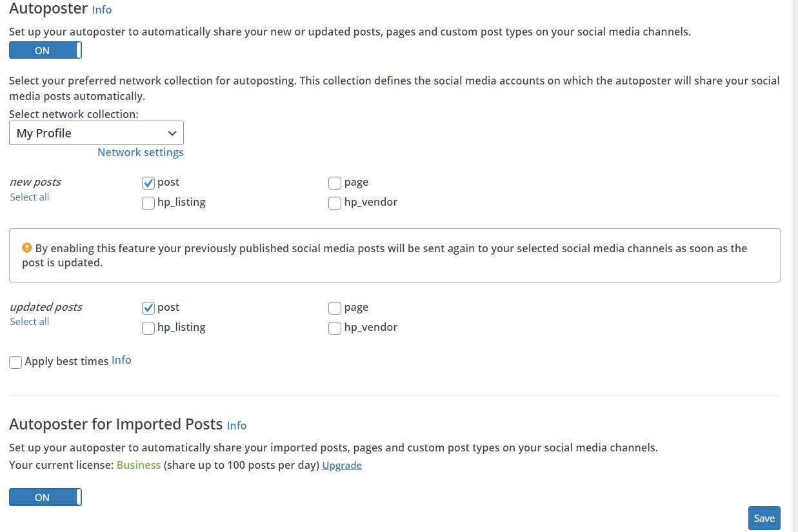This screenshot has width=798, height=532.
Task: Uncheck post under new posts
Action: click(x=148, y=183)
